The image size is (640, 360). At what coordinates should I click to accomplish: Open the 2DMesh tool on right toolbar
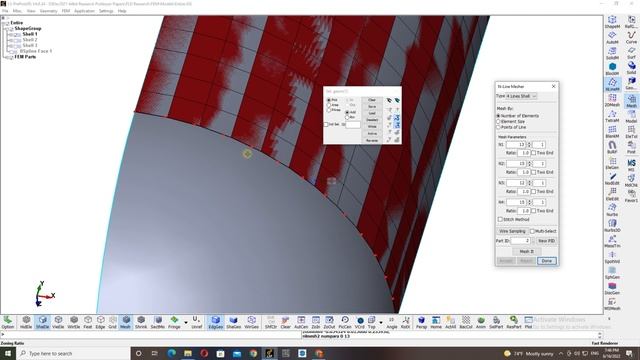click(612, 100)
